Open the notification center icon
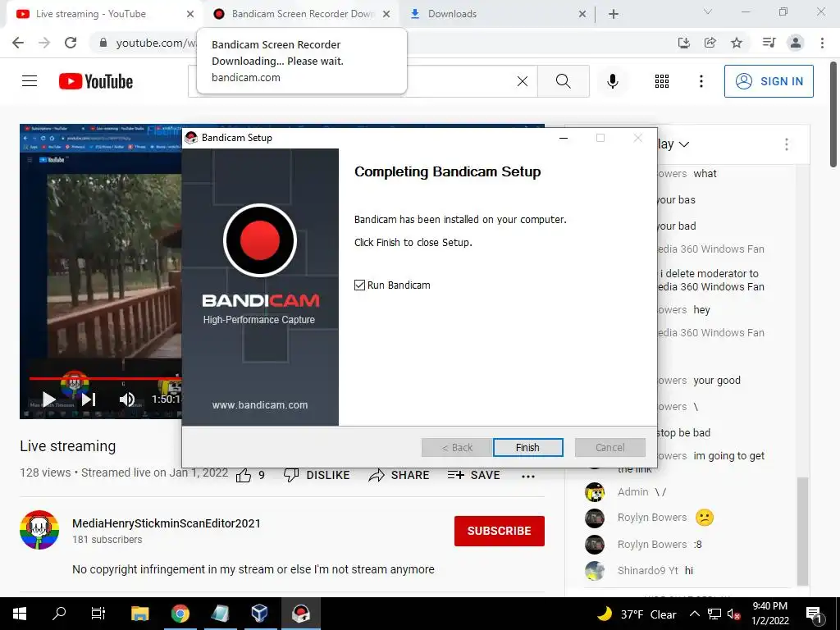The width and height of the screenshot is (840, 630). tap(814, 614)
